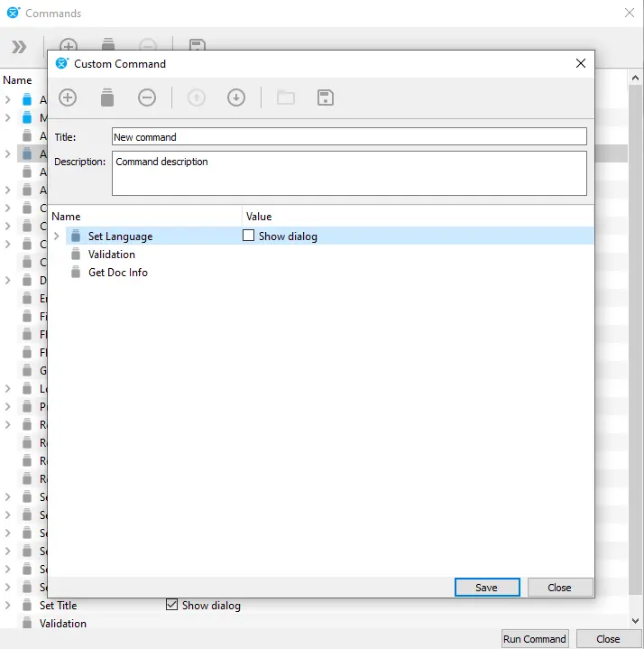Click Close button in Custom Command dialog
644x649 pixels.
click(560, 588)
